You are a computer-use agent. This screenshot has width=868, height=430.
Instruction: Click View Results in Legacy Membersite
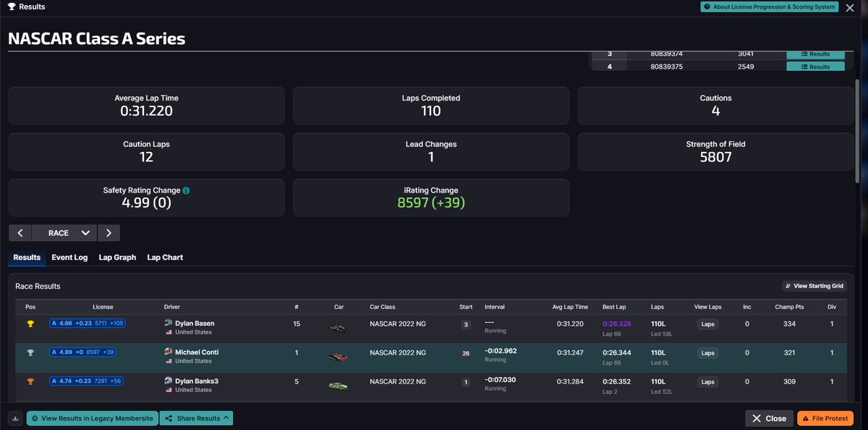coord(92,418)
